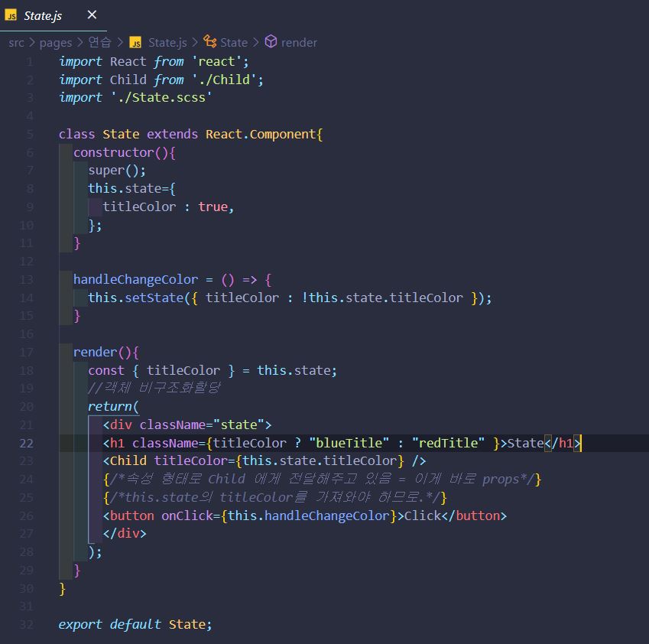Open the State class breadcrumb

click(234, 43)
